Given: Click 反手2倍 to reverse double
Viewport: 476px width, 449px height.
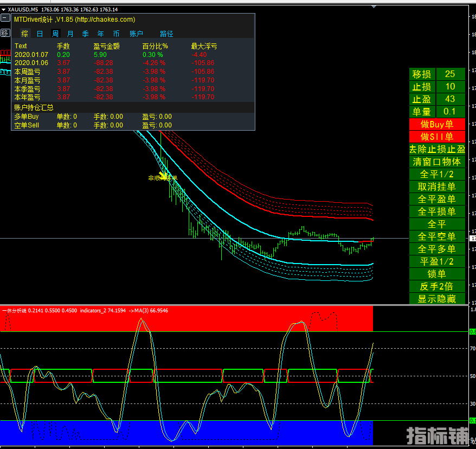Looking at the screenshot, I should [437, 286].
